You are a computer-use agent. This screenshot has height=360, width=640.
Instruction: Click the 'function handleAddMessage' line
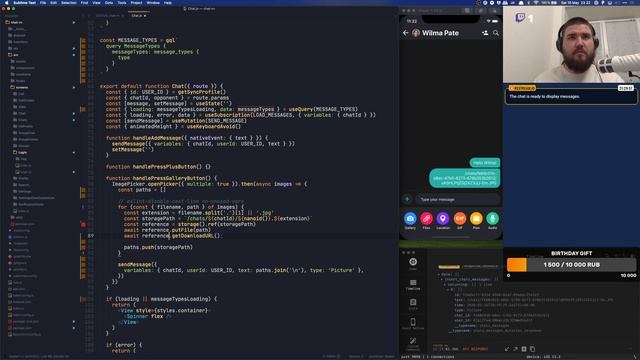click(187, 138)
